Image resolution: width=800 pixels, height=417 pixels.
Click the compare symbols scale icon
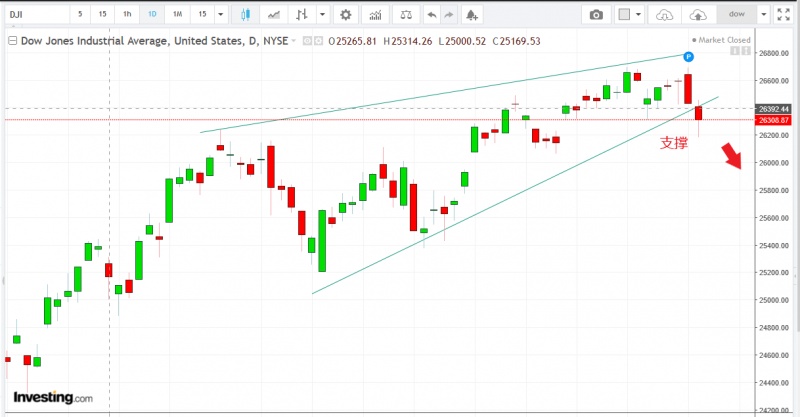pyautogui.click(x=404, y=15)
